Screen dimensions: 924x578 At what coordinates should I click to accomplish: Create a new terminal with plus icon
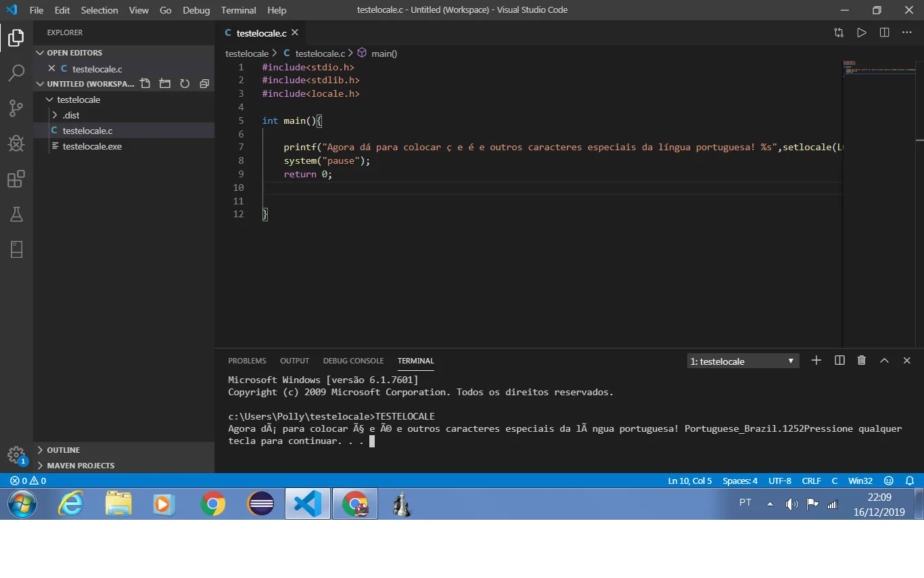(816, 361)
